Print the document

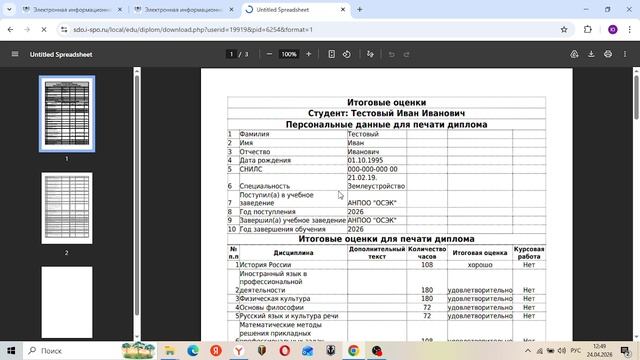click(608, 54)
